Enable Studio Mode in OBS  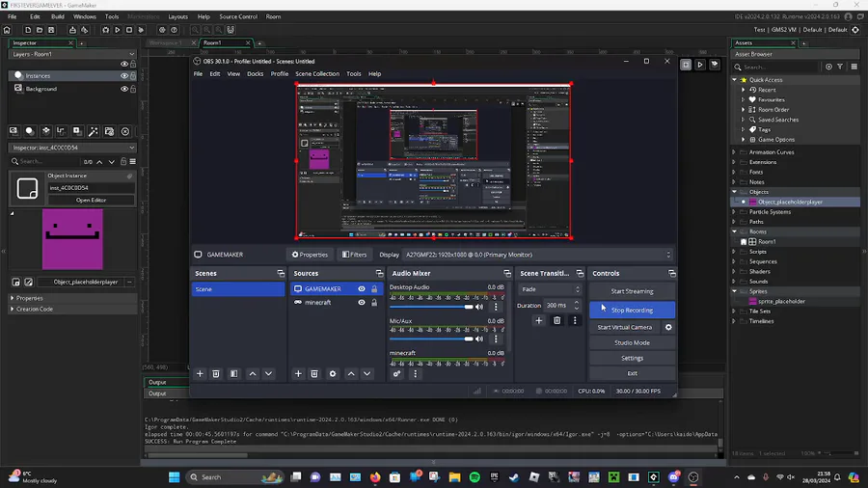632,342
